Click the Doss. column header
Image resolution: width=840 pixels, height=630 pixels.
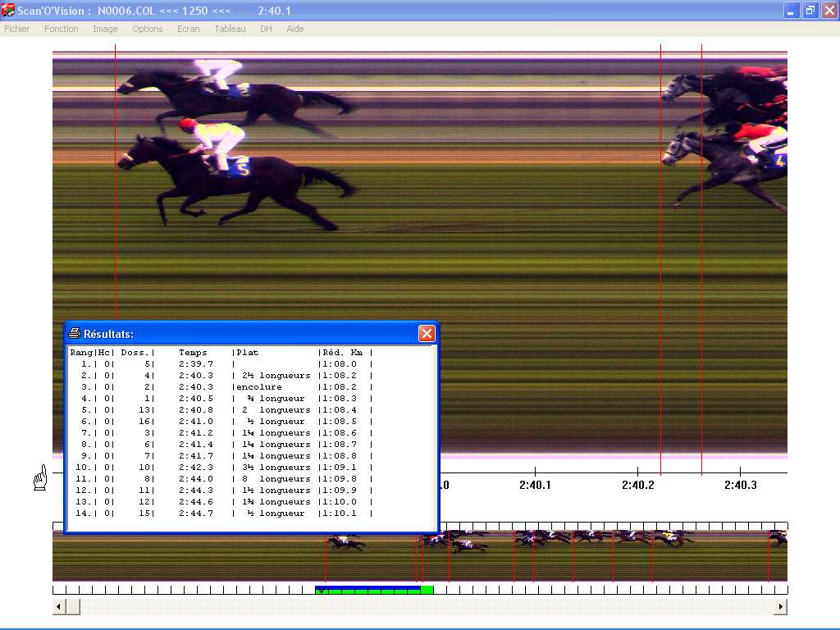pos(135,353)
